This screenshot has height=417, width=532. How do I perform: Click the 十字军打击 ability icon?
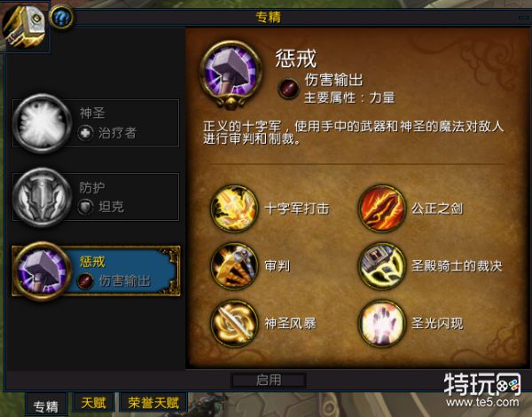[x=234, y=208]
